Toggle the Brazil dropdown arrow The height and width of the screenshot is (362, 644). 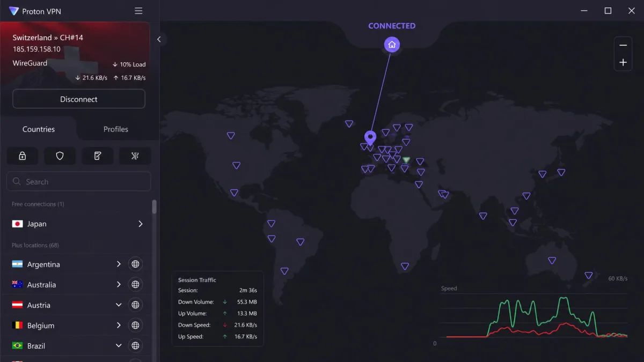click(119, 346)
